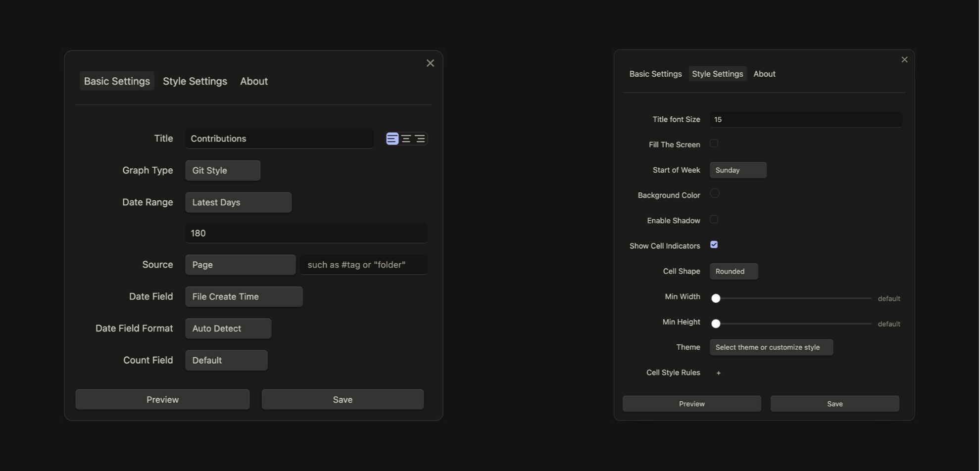The width and height of the screenshot is (980, 471).
Task: Open the Date Field dropdown
Action: click(244, 296)
